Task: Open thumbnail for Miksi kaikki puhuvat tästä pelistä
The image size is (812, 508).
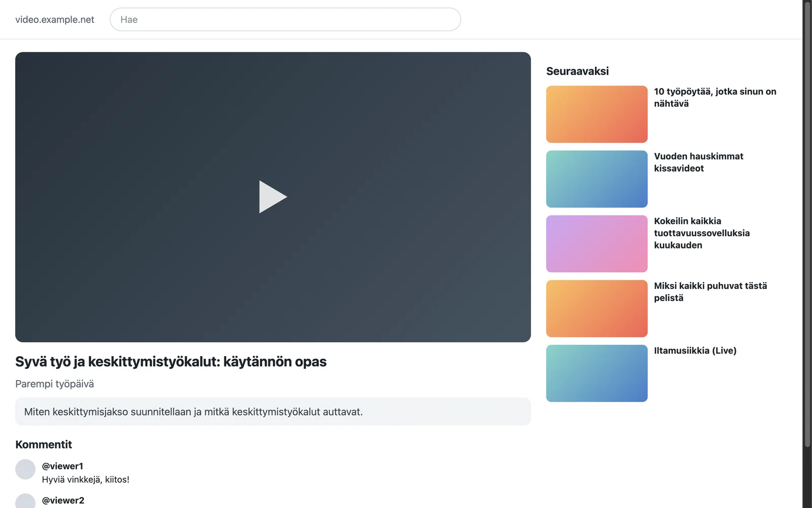Action: 597,308
